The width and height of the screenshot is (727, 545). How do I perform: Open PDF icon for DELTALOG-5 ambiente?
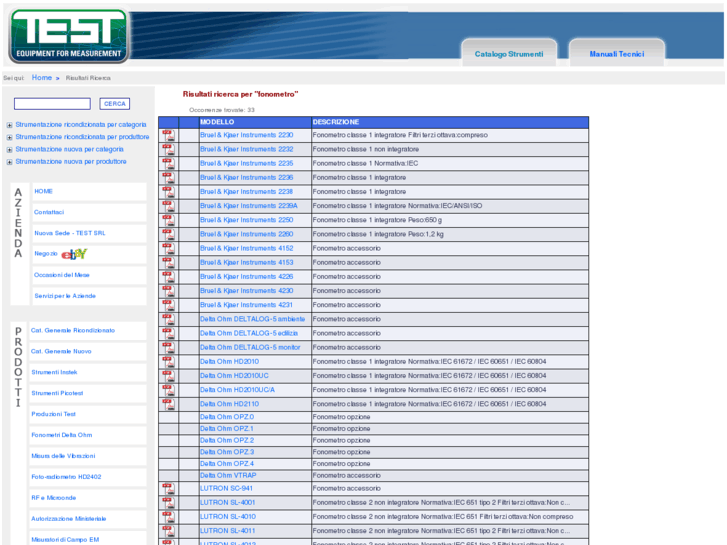[x=168, y=319]
